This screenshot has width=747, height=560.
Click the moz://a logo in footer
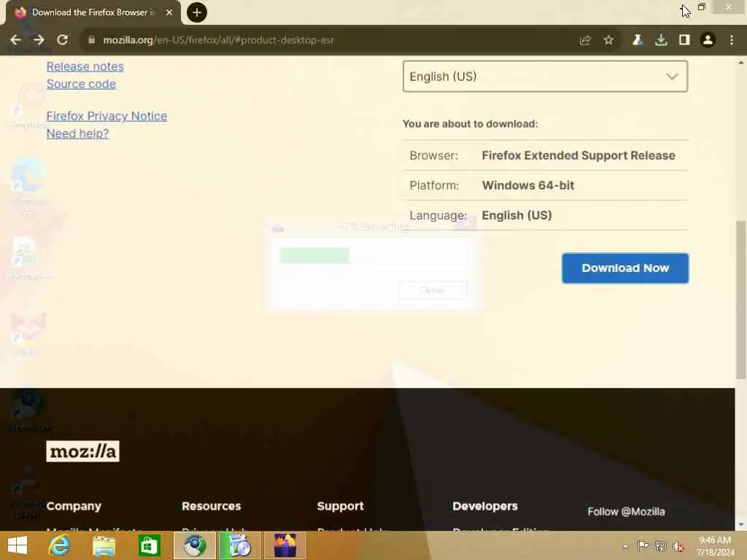click(82, 451)
